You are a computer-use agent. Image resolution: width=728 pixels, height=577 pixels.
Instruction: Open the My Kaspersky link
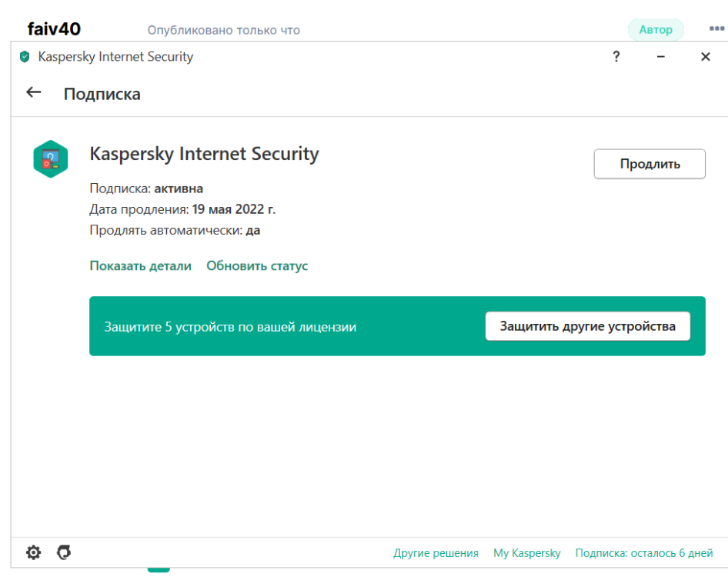pos(527,553)
